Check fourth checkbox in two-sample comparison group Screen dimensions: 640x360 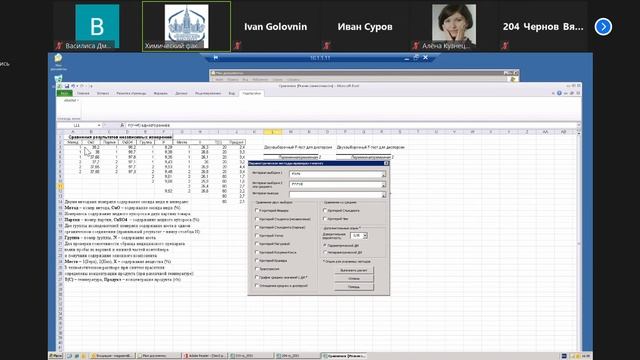click(x=257, y=236)
